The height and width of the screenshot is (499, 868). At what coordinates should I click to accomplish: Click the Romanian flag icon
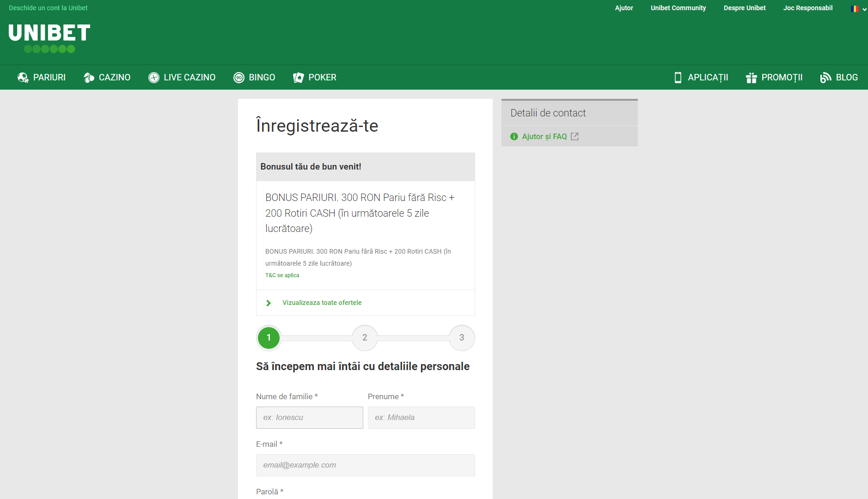[855, 8]
